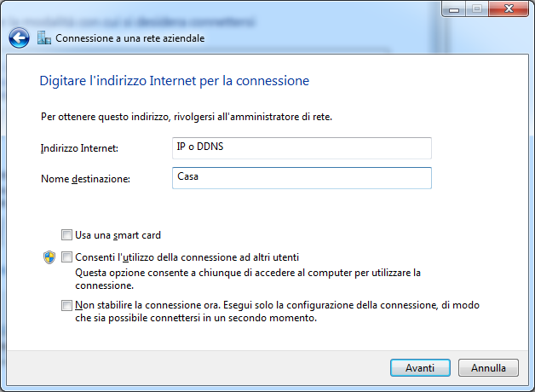Tick the checkbox for allowing other users
Image resolution: width=535 pixels, height=392 pixels.
[x=66, y=257]
